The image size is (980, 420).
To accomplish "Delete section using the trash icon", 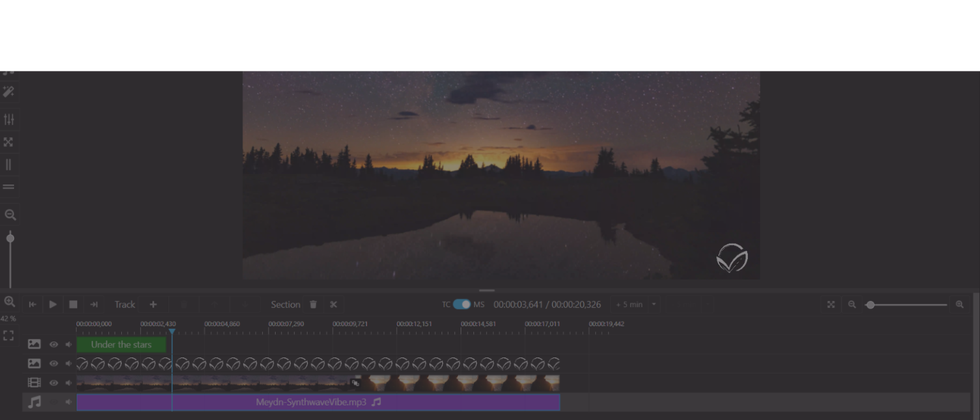I will tap(313, 304).
